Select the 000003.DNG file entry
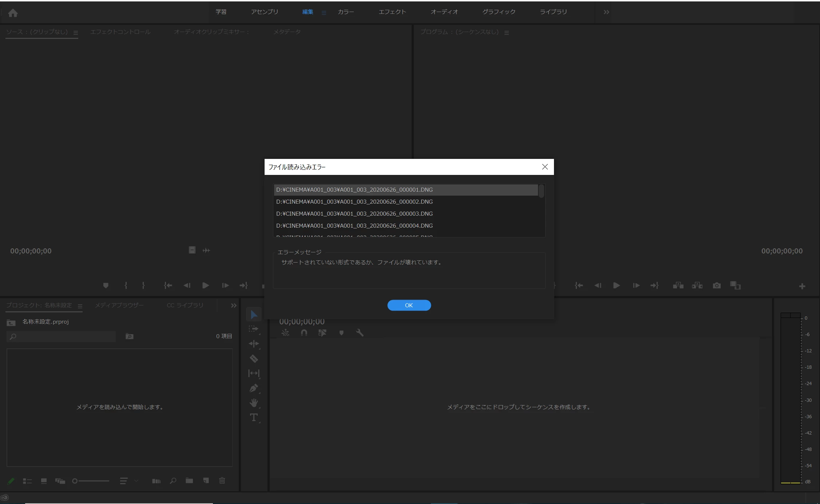 click(x=354, y=214)
